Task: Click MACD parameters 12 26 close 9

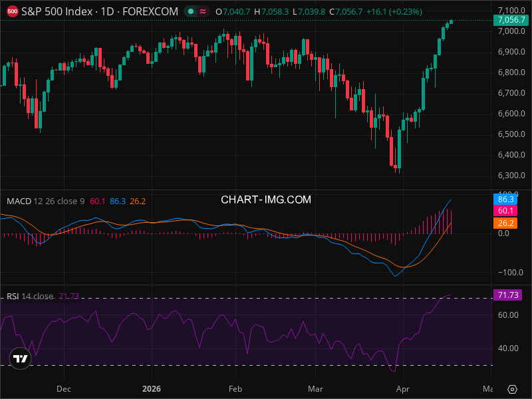Action: 59,201
